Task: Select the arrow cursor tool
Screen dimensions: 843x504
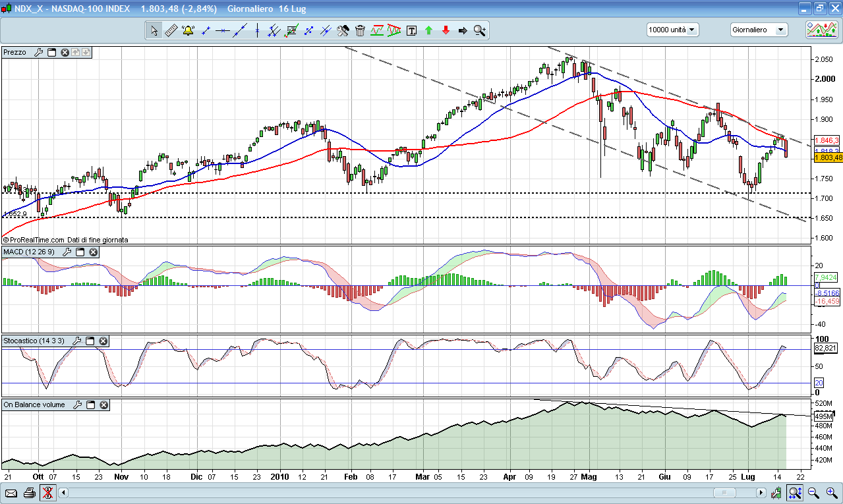Action: pos(154,30)
